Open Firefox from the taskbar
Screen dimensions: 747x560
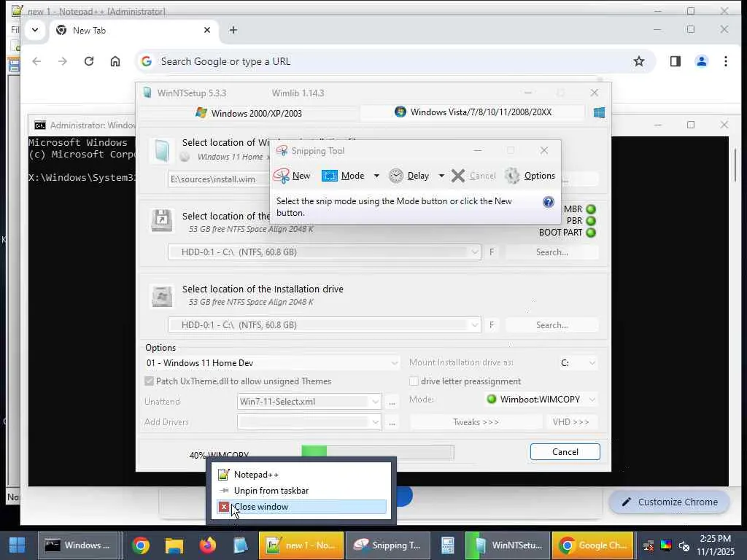[x=207, y=545]
